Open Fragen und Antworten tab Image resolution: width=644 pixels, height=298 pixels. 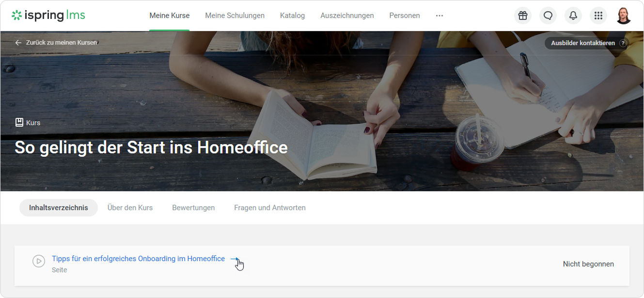click(269, 208)
